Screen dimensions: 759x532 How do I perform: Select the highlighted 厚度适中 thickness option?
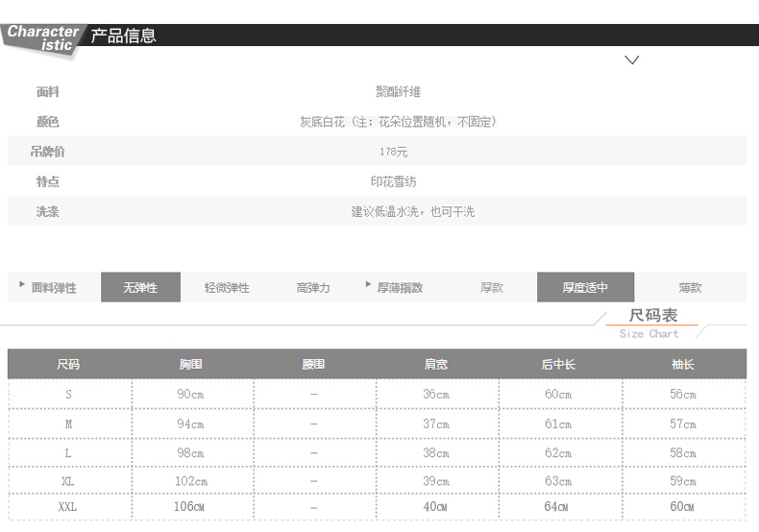pos(585,287)
